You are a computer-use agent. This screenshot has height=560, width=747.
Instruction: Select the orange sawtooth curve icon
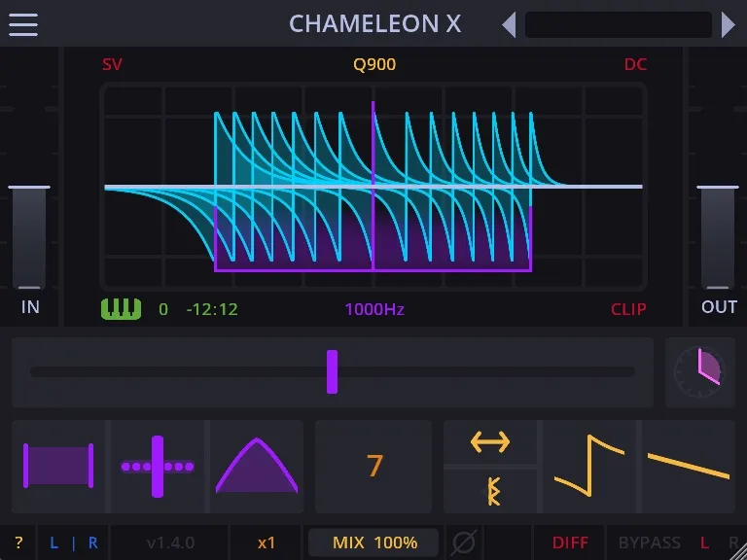pos(589,467)
